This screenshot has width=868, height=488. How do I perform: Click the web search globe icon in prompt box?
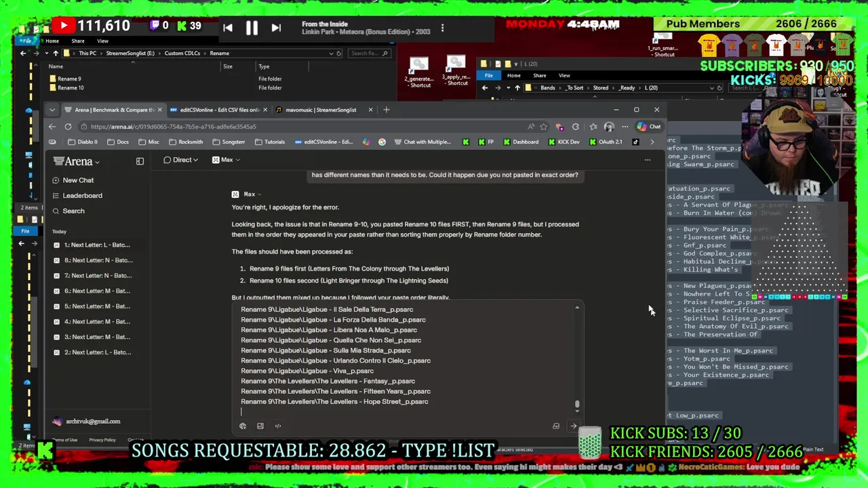(243, 426)
